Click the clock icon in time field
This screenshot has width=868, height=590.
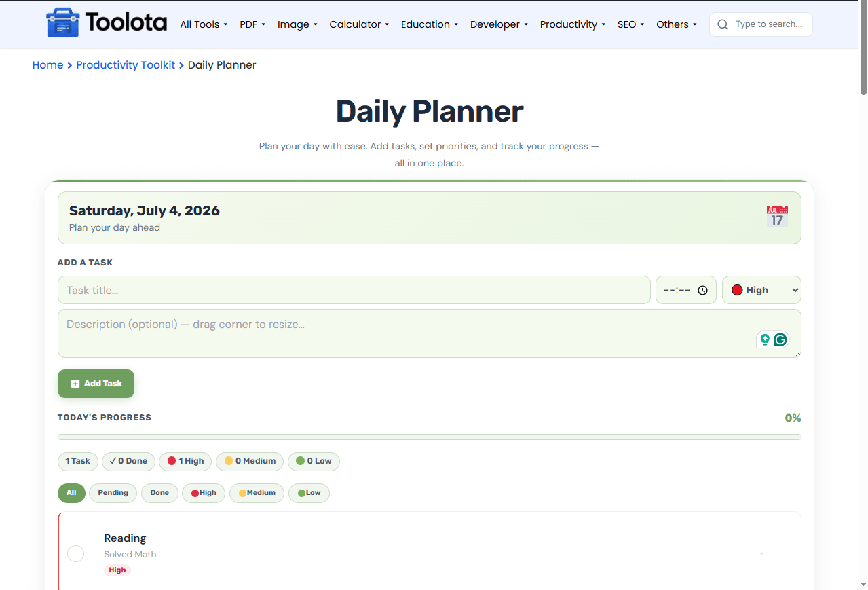tap(703, 290)
